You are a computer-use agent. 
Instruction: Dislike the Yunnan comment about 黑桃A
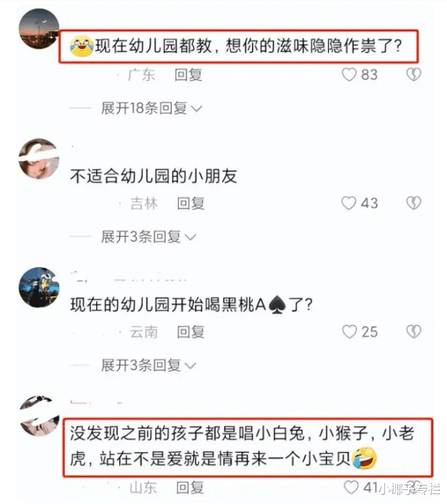[x=414, y=332]
